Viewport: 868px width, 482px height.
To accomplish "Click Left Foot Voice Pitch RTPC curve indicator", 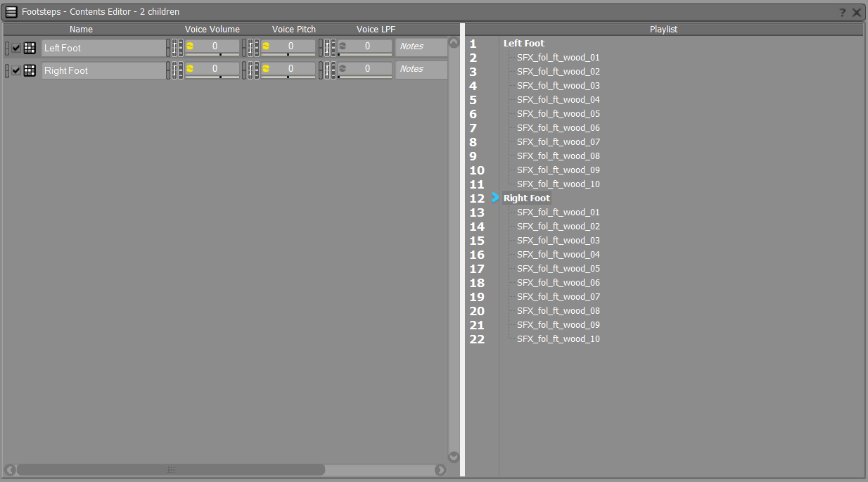I will (x=250, y=48).
